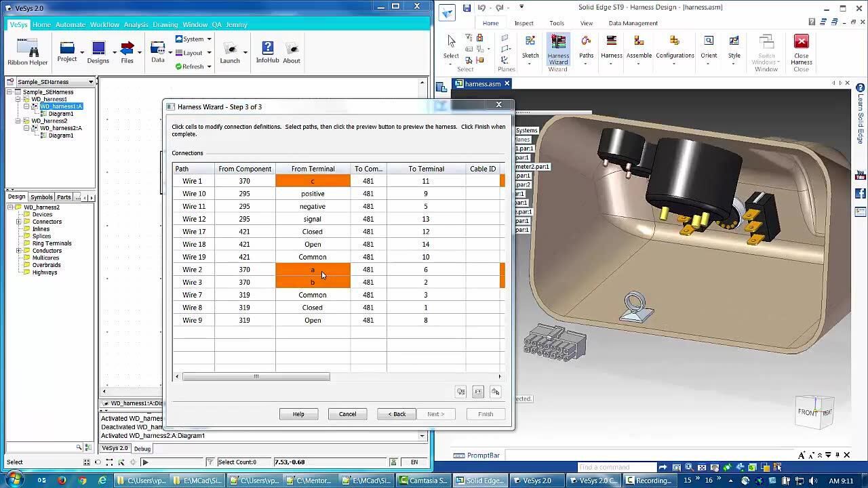This screenshot has width=868, height=488.
Task: Switch to the Inspect ribbon tab
Action: point(524,23)
